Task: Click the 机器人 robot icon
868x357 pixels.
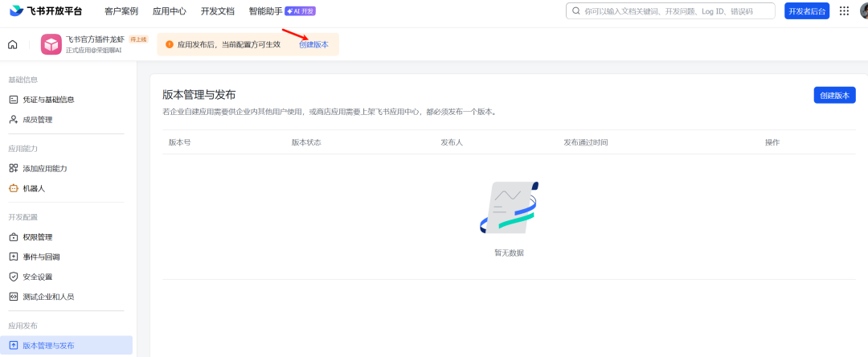Action: pos(14,188)
